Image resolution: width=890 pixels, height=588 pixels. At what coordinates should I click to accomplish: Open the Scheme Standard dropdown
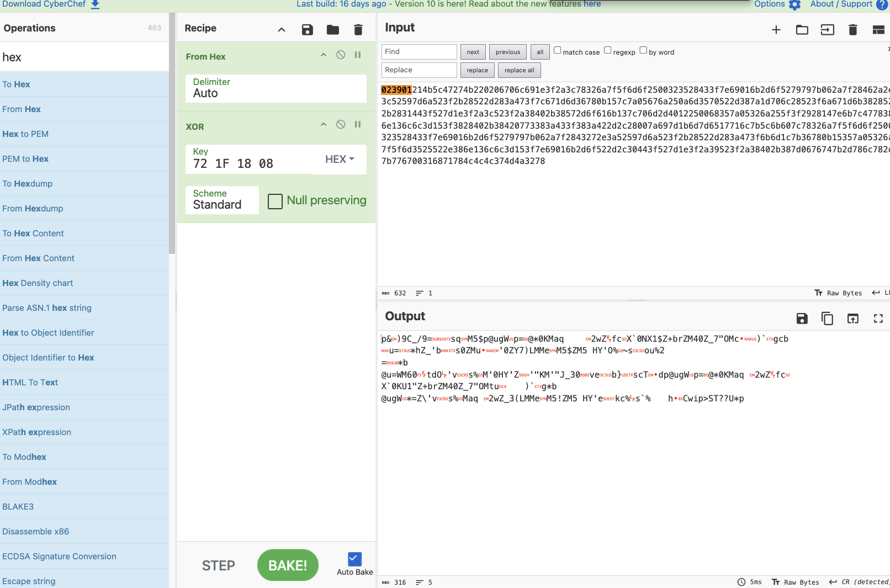click(x=222, y=200)
